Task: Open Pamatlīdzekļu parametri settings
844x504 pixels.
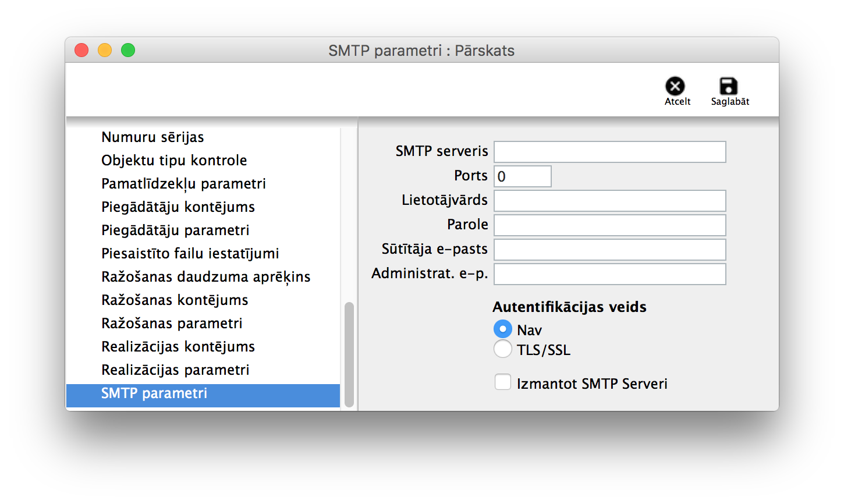Action: coord(183,184)
